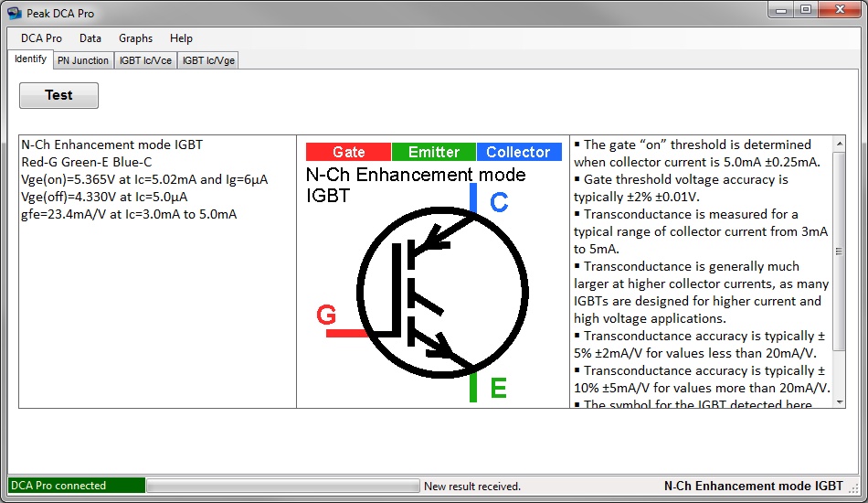Click the green Emitter legend label
868x503 pixels.
[434, 152]
